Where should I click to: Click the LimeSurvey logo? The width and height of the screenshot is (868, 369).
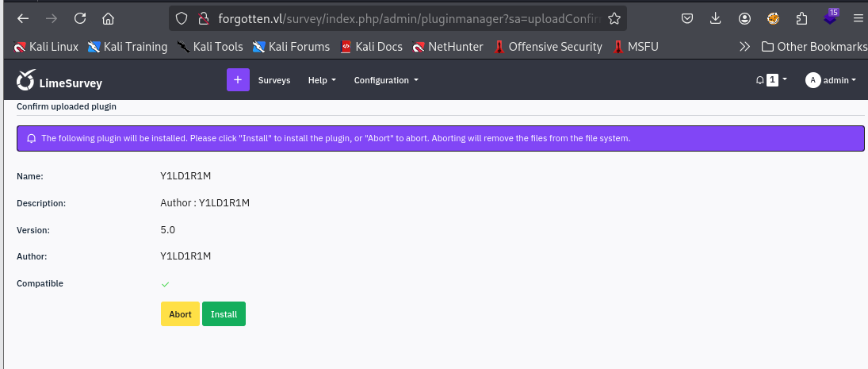coord(59,82)
